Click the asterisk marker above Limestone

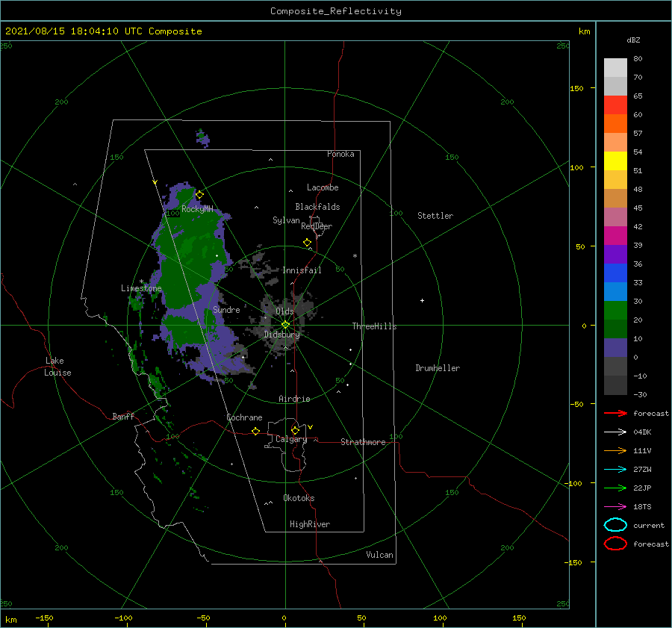coord(141,282)
